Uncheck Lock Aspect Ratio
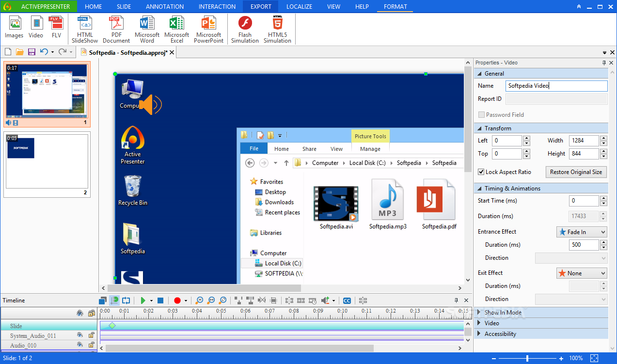Viewport: 617px width, 364px height. (481, 172)
